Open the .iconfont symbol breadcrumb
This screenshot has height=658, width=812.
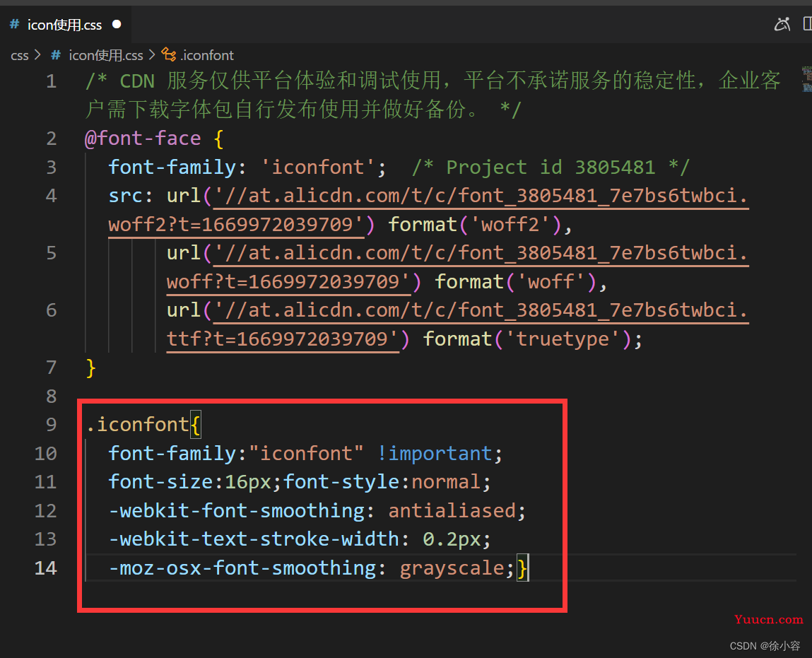207,55
